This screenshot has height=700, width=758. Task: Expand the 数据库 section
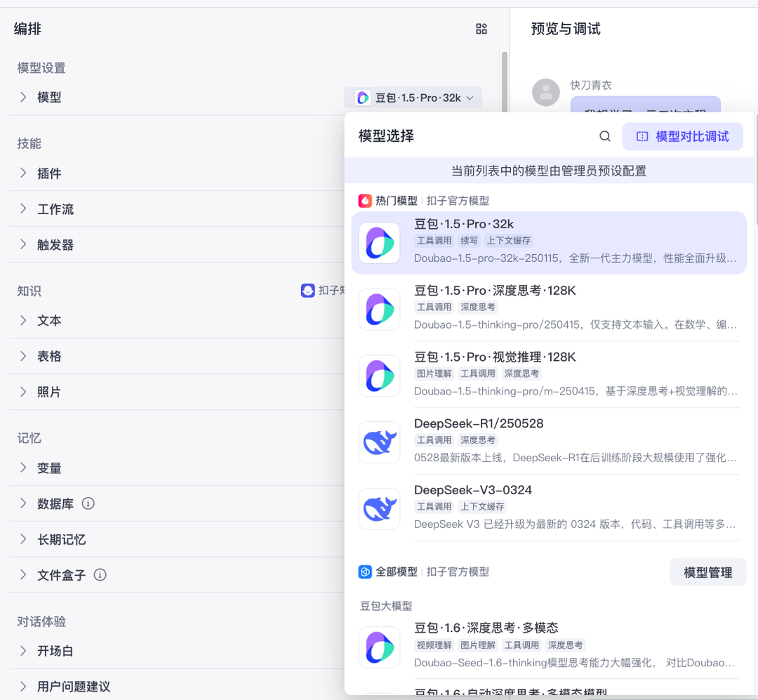[23, 503]
